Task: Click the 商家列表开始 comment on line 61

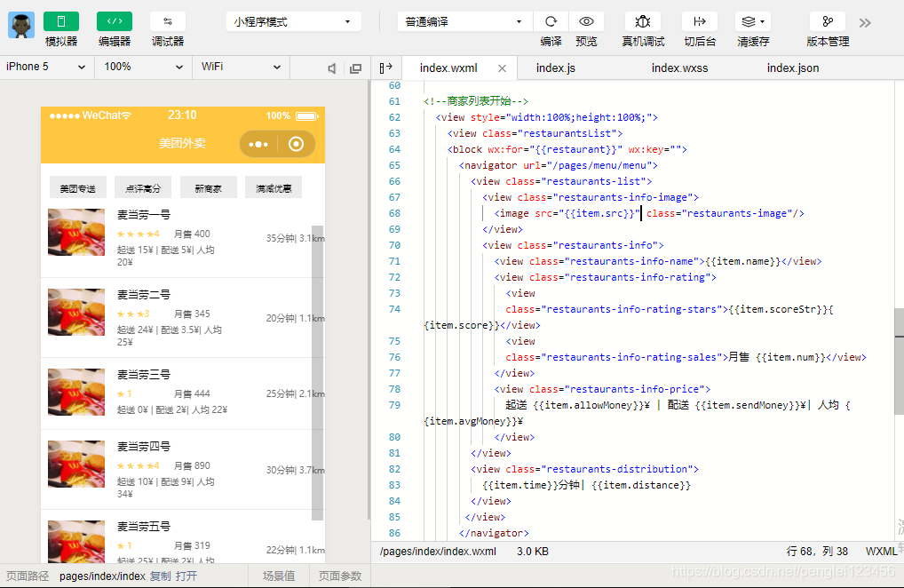Action: tap(476, 101)
